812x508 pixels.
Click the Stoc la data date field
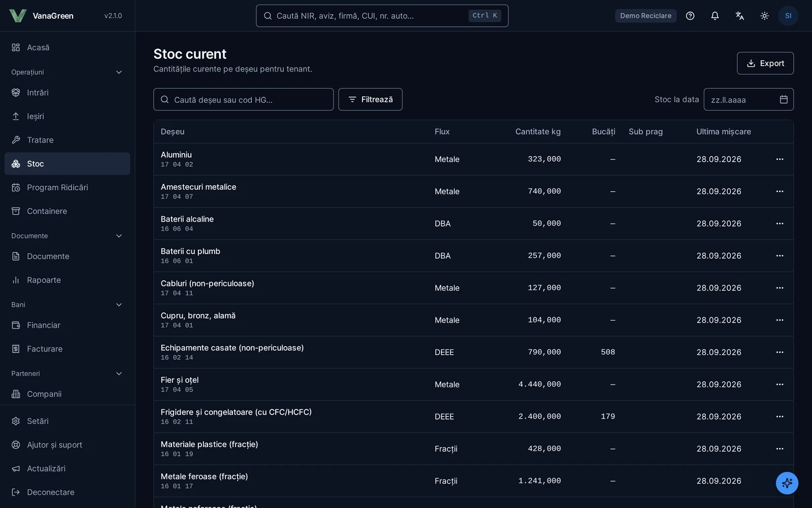pos(749,100)
